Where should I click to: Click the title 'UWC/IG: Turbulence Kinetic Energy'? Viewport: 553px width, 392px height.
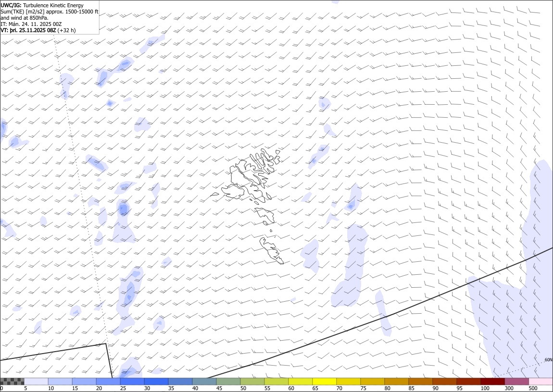click(x=42, y=5)
